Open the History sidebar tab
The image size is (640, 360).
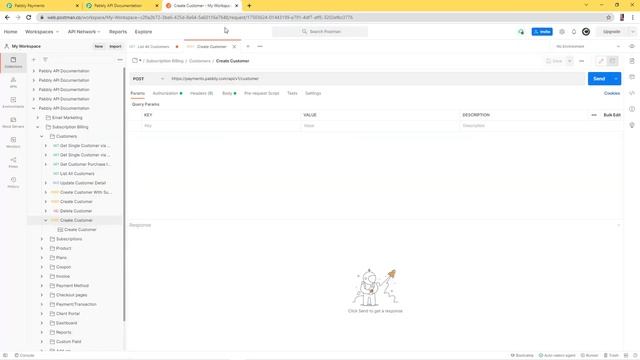[13, 182]
